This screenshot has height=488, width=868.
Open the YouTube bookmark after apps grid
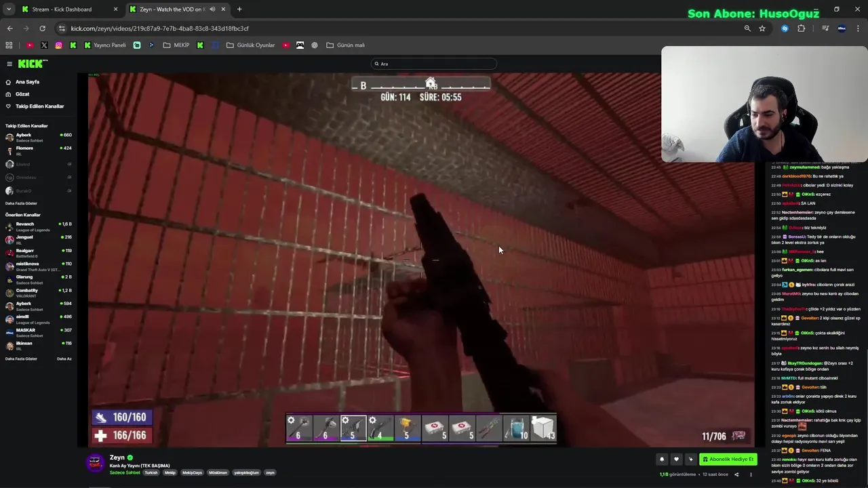[x=30, y=45]
